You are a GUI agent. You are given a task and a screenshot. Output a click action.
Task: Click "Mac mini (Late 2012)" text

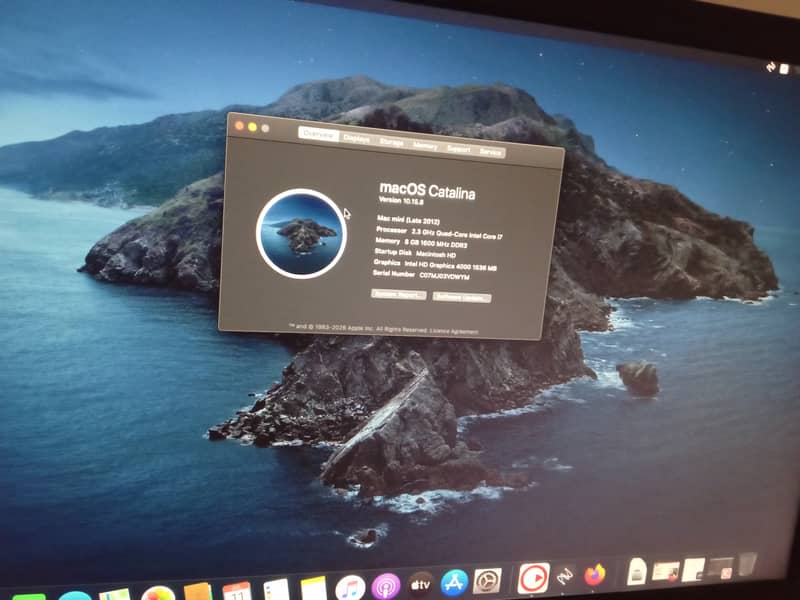pos(408,220)
